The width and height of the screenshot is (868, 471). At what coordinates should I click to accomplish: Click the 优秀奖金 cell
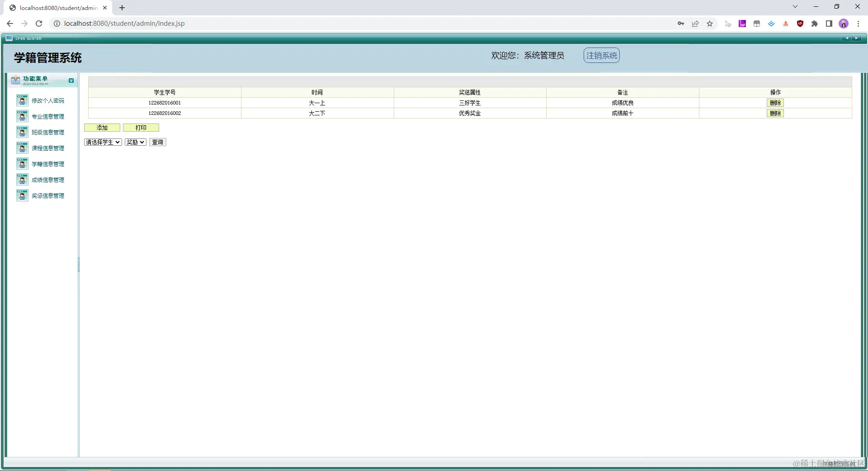(x=470, y=113)
